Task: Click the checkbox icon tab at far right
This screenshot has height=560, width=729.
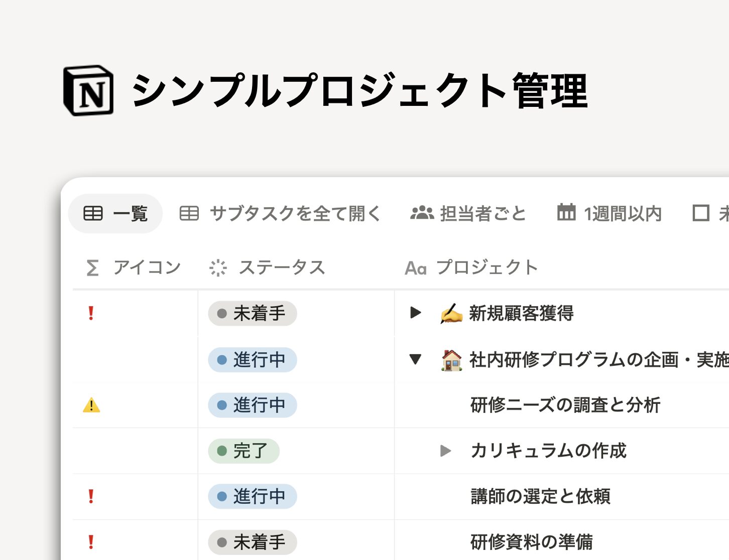Action: click(701, 213)
